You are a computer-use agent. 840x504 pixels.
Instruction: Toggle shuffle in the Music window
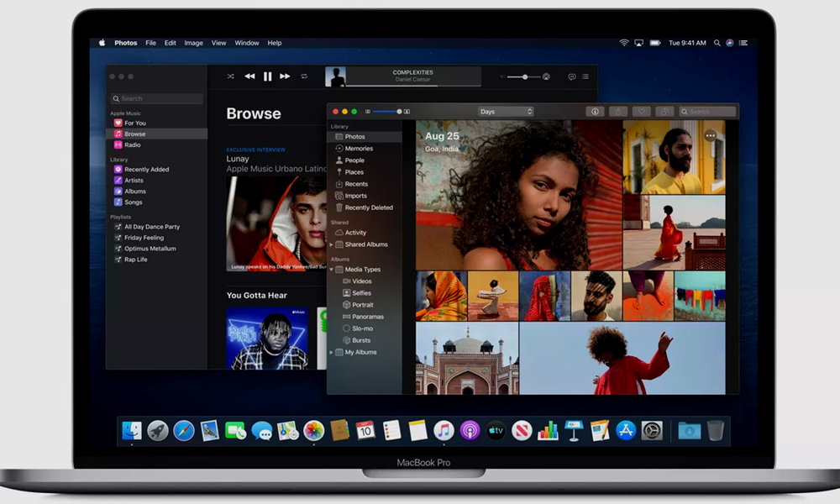coord(230,76)
